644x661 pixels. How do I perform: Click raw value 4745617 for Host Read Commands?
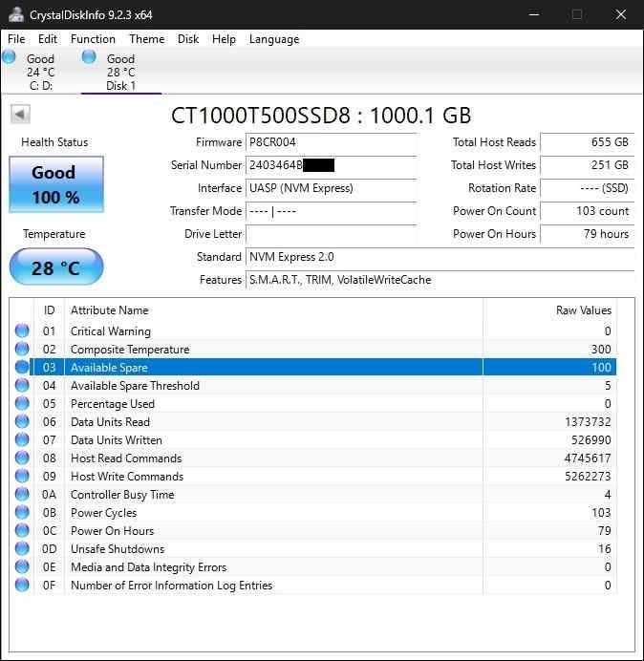tap(588, 458)
